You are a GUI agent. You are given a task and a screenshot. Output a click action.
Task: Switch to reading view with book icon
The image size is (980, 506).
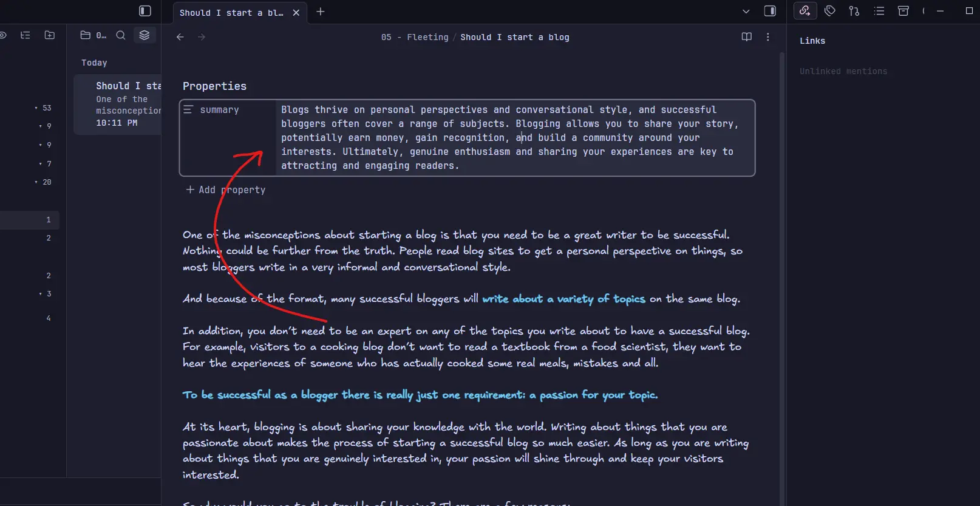click(x=747, y=37)
